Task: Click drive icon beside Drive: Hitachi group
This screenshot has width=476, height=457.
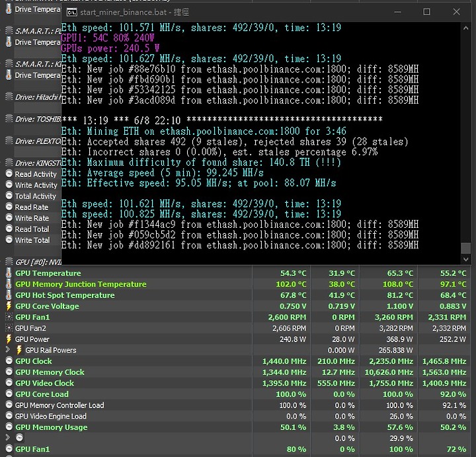Action: (x=9, y=96)
